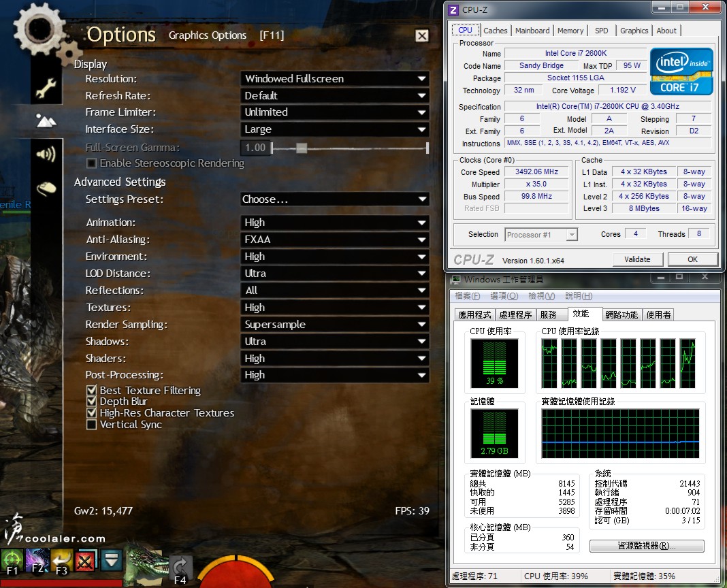The image size is (727, 588).
Task: Open graphics options mountain icon tab
Action: click(46, 120)
